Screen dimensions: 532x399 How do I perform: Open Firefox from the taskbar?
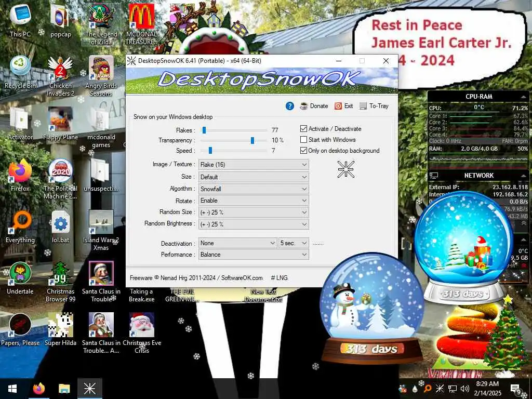(x=39, y=389)
